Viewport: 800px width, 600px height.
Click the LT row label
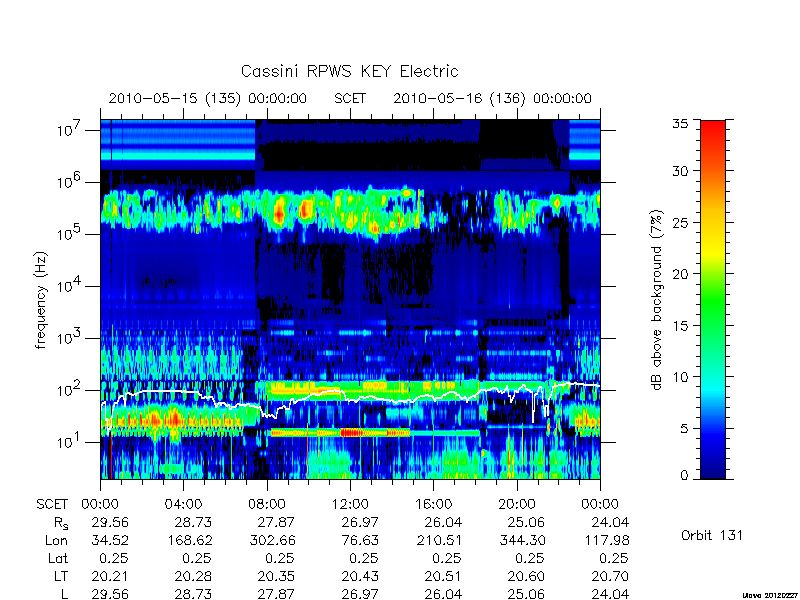point(61,576)
